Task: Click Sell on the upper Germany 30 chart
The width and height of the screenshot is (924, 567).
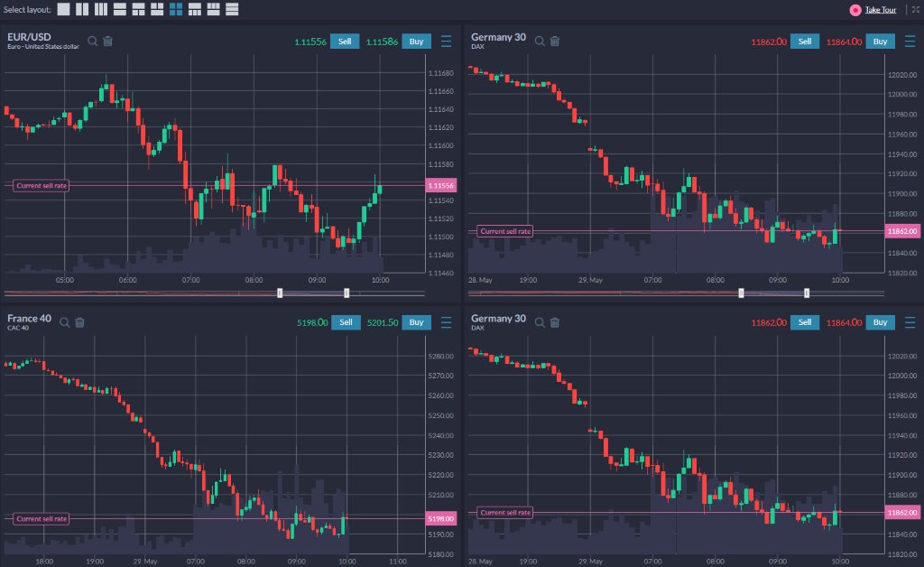Action: click(x=804, y=42)
